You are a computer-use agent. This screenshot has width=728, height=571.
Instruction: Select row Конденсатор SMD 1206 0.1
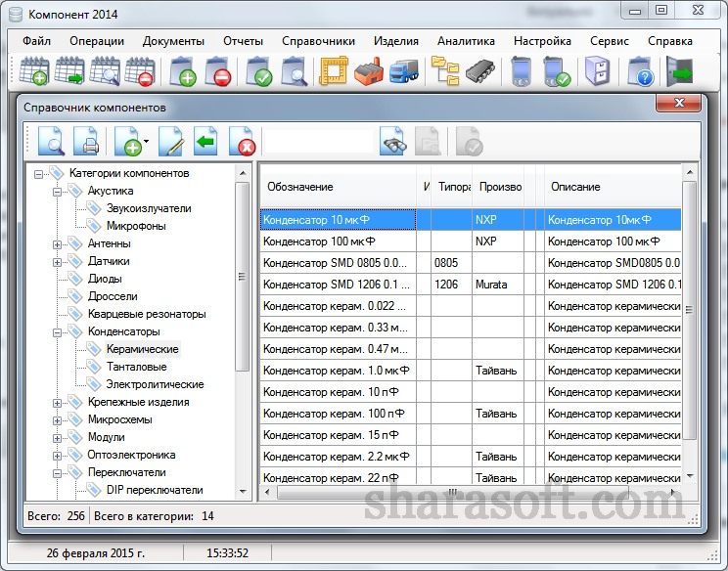point(471,285)
